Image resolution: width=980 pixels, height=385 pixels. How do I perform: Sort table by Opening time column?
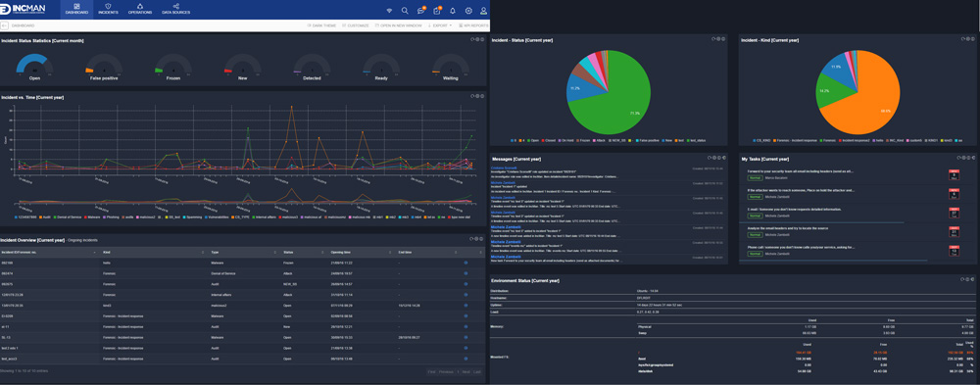point(362,252)
